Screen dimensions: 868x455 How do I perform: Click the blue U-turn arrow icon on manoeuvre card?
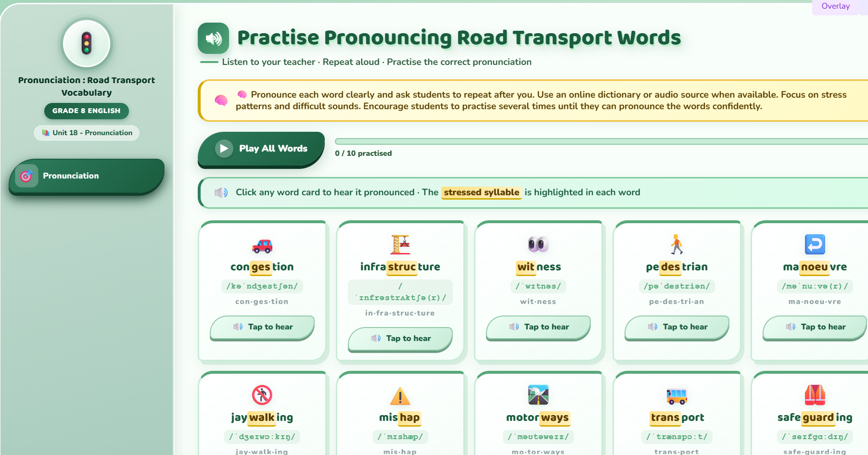(x=815, y=244)
